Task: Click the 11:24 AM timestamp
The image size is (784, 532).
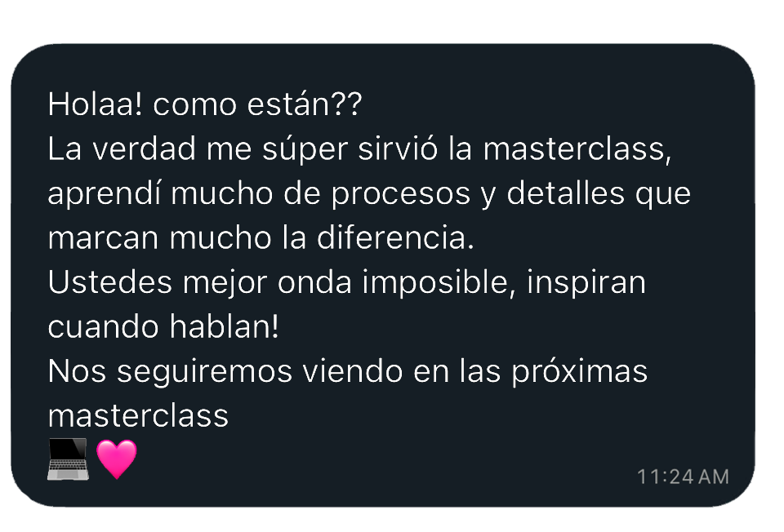Action: [683, 477]
